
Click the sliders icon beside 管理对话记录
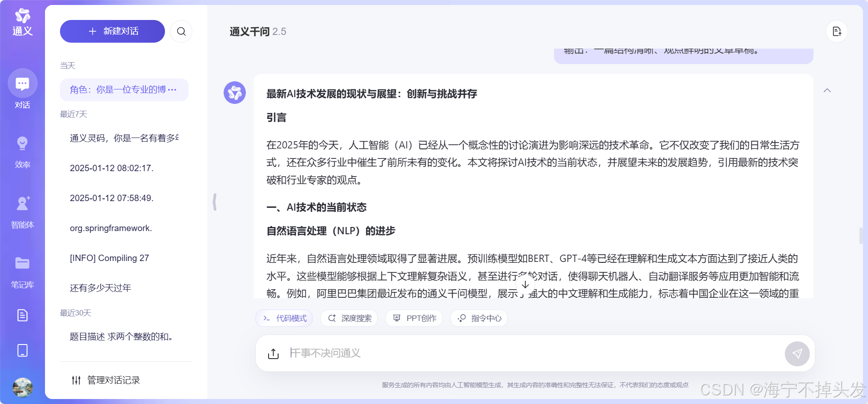76,380
